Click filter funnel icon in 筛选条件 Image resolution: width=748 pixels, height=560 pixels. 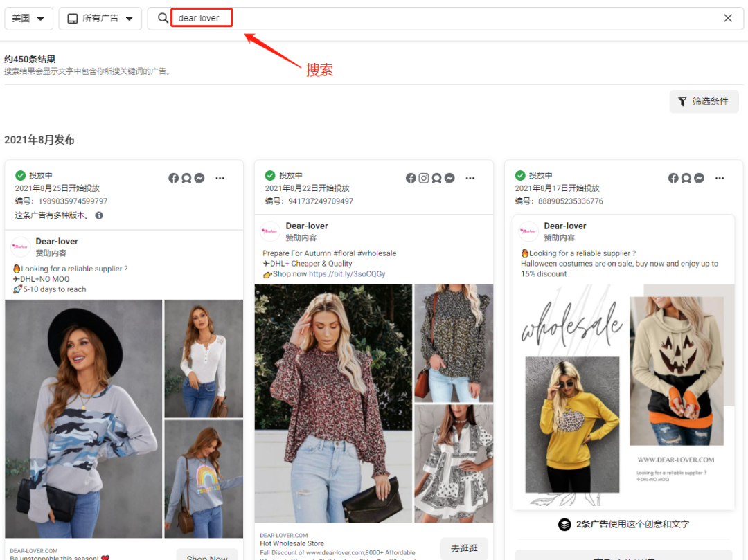[682, 101]
